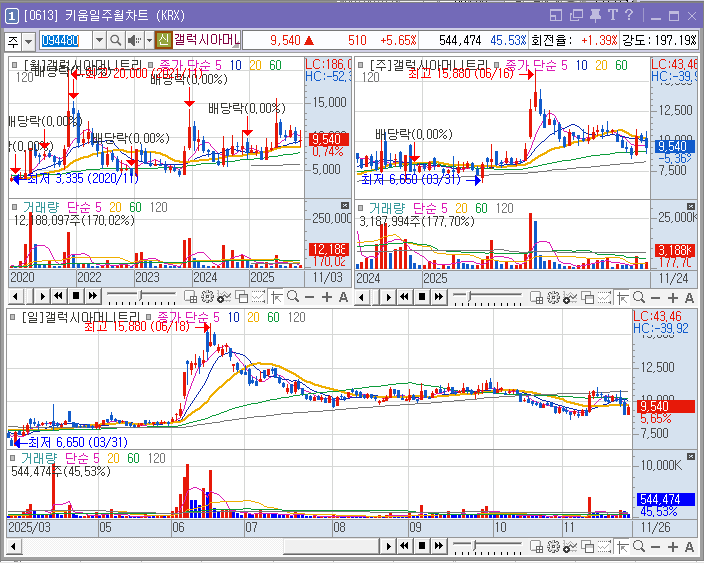
Task: Click the 11/26 date label on daily chart
Action: point(656,527)
